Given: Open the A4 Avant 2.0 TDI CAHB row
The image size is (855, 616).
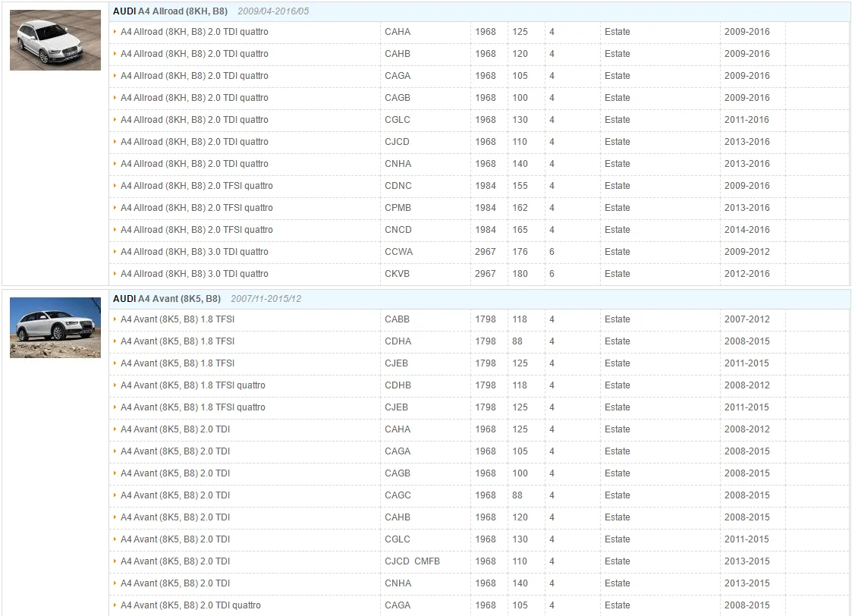Looking at the screenshot, I should (x=479, y=517).
